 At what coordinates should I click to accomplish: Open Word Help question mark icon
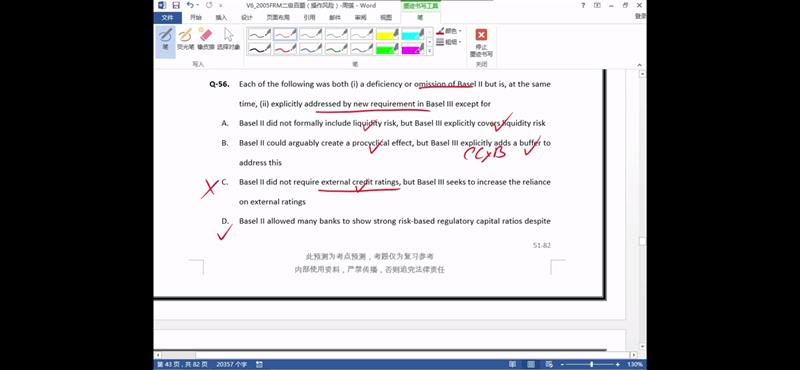point(583,5)
